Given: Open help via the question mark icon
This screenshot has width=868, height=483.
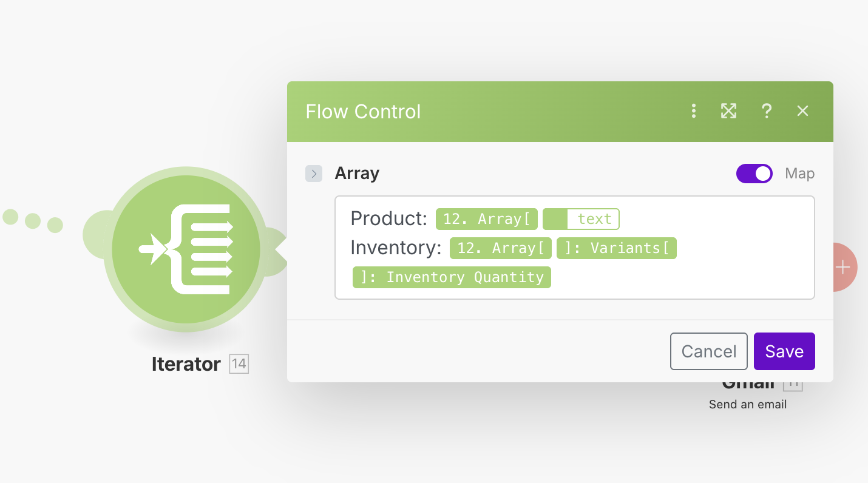Looking at the screenshot, I should pyautogui.click(x=766, y=111).
